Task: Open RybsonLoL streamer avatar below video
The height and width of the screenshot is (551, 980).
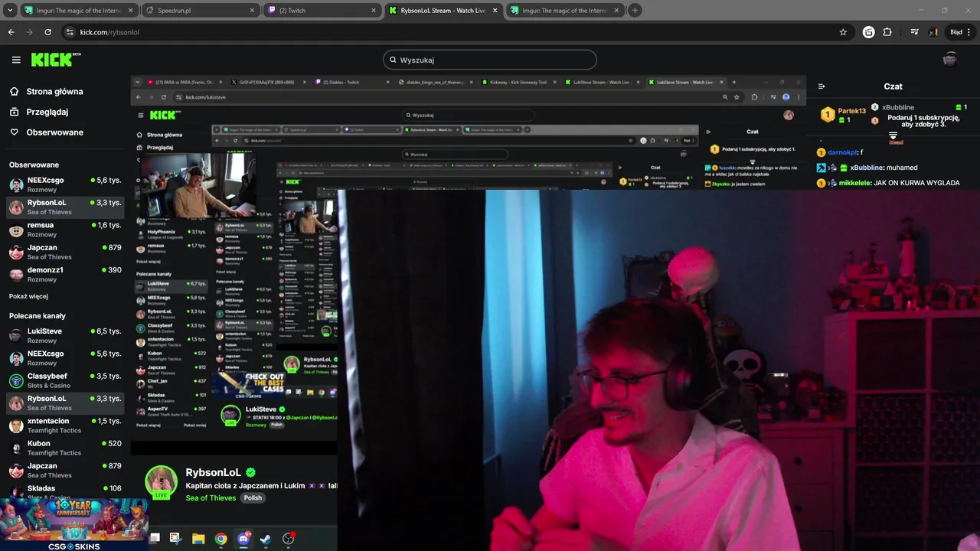Action: click(x=162, y=481)
